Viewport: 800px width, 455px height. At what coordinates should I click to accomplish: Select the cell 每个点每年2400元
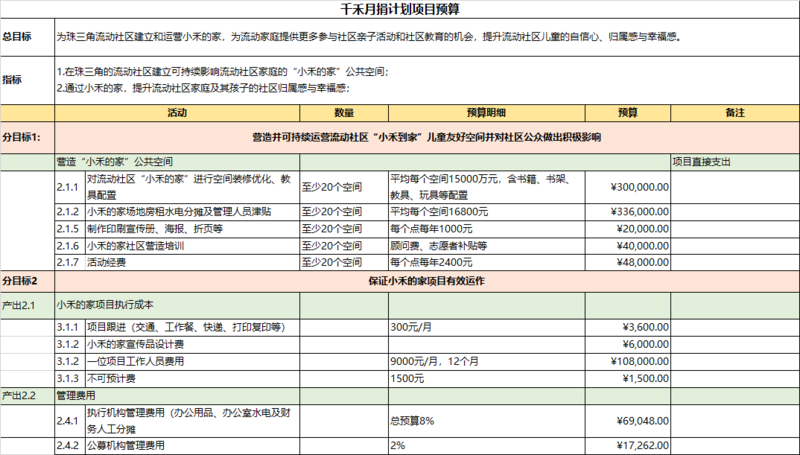[x=487, y=262]
